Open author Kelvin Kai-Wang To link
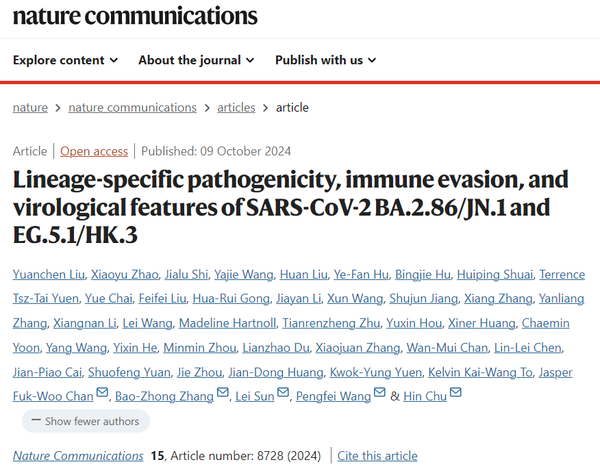 (x=480, y=372)
